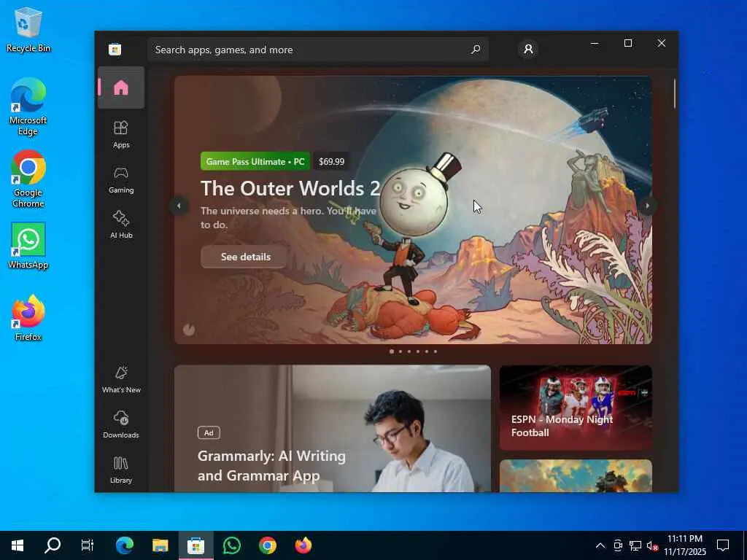Open the Grammarly AI Writing and Grammar App card

[333, 429]
